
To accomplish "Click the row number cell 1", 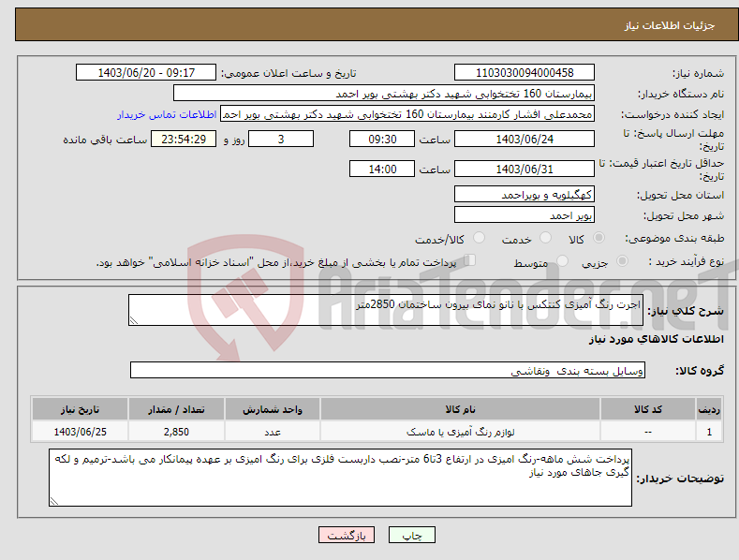I will tap(709, 432).
